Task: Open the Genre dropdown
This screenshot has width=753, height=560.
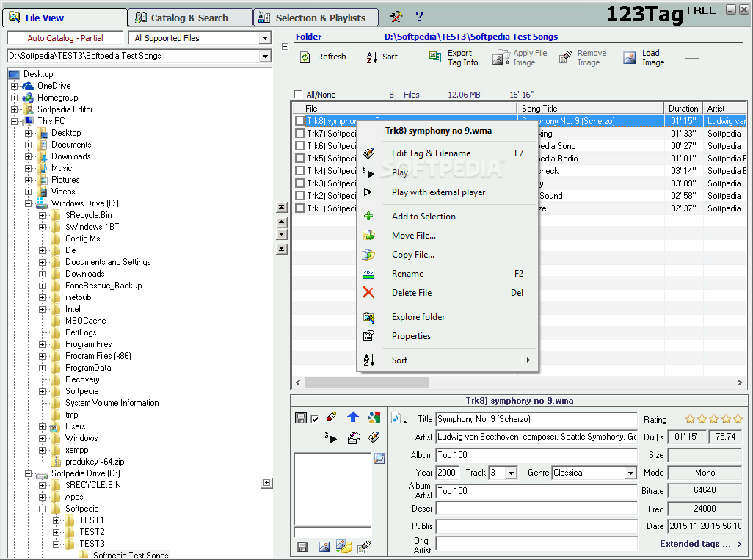Action: point(630,473)
